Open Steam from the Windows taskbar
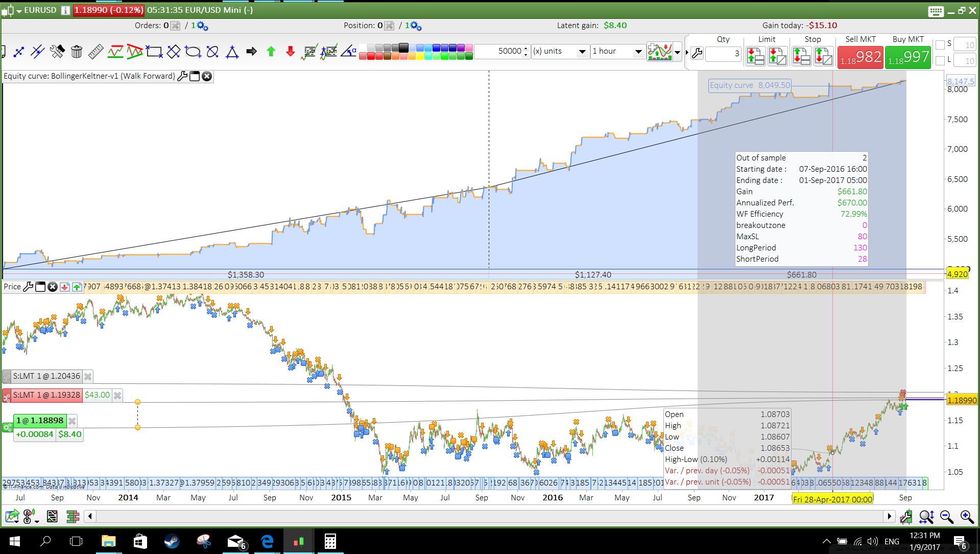The height and width of the screenshot is (554, 980). coord(172,541)
